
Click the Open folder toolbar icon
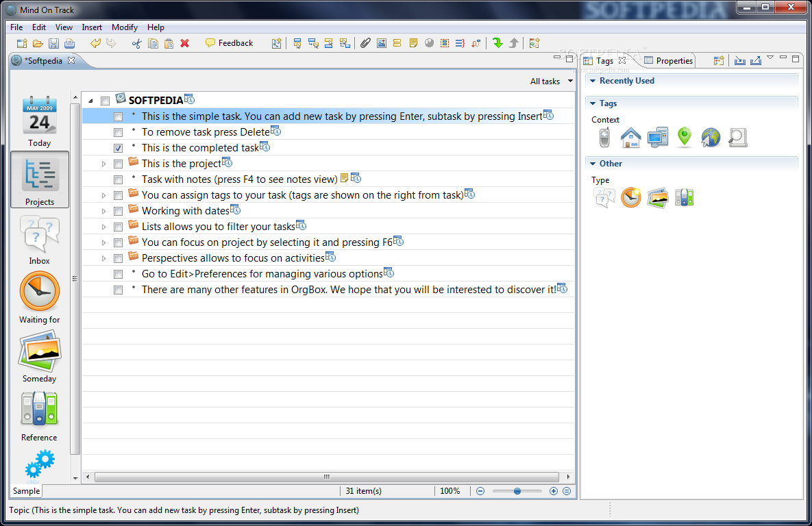coord(38,43)
